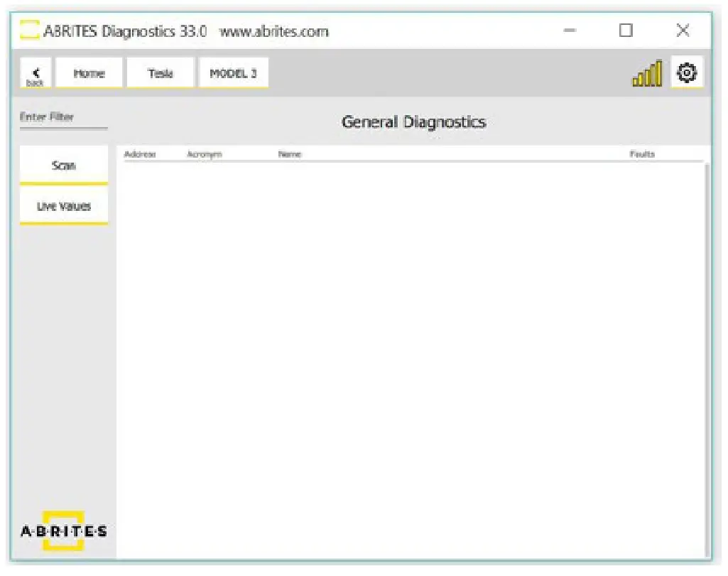728x576 pixels.
Task: Minimize the Abrites Diagnostics window
Action: 570,31
